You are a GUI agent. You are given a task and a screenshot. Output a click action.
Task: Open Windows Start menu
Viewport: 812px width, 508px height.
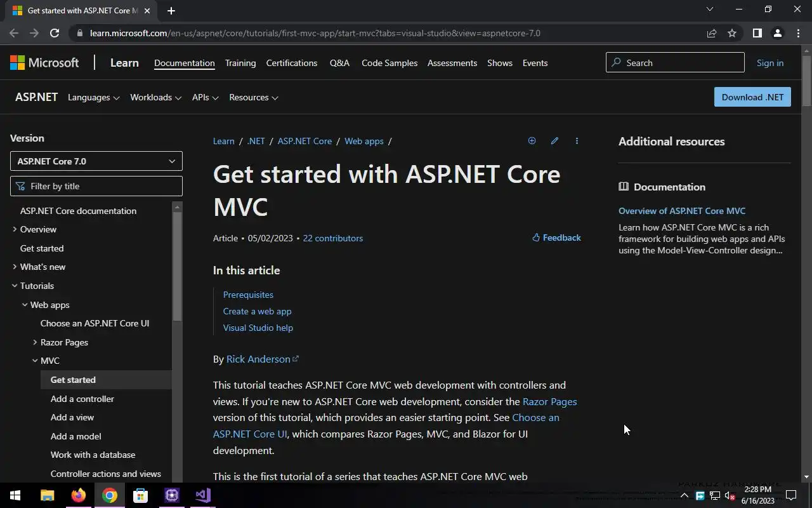[15, 495]
